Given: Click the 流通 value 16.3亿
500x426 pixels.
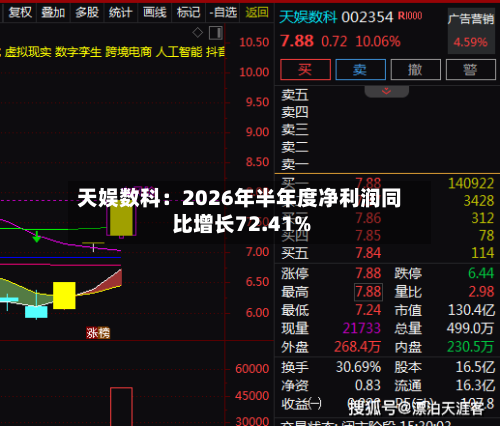Looking at the screenshot, I should tap(475, 386).
